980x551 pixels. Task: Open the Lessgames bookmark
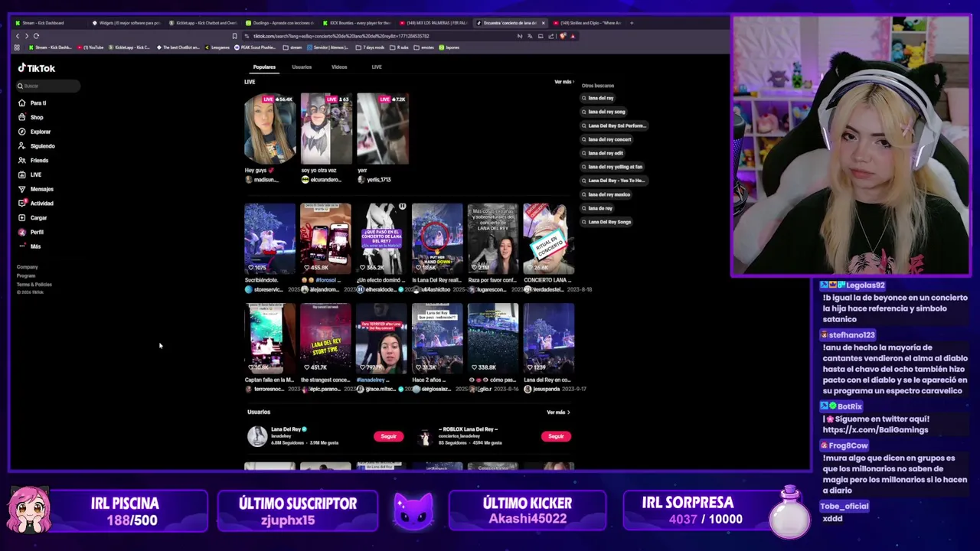[x=217, y=47]
